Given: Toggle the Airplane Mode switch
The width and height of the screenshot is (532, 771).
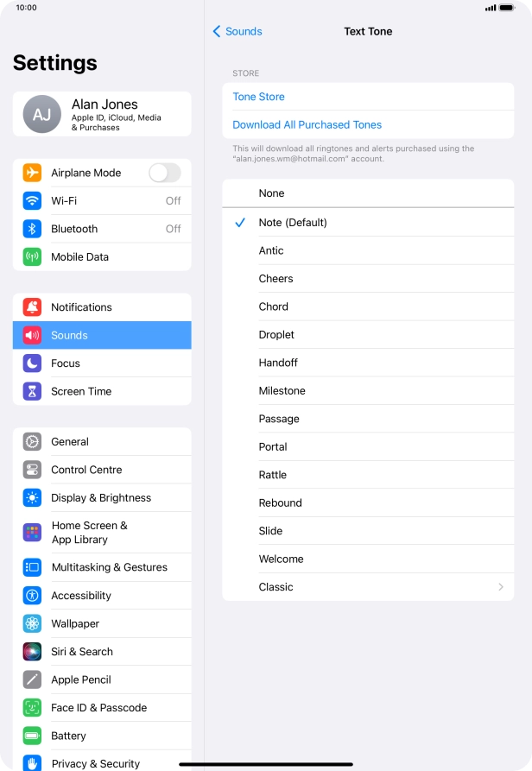Looking at the screenshot, I should coord(165,173).
